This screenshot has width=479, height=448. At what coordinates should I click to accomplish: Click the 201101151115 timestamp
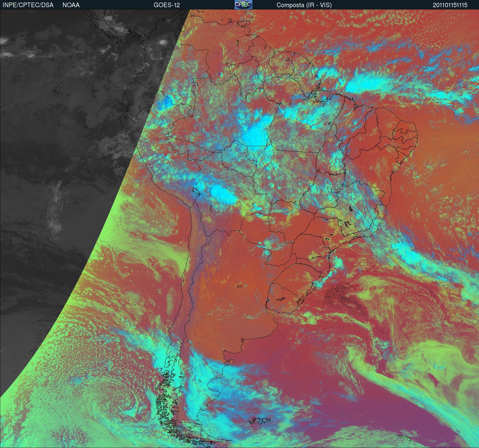(450, 5)
